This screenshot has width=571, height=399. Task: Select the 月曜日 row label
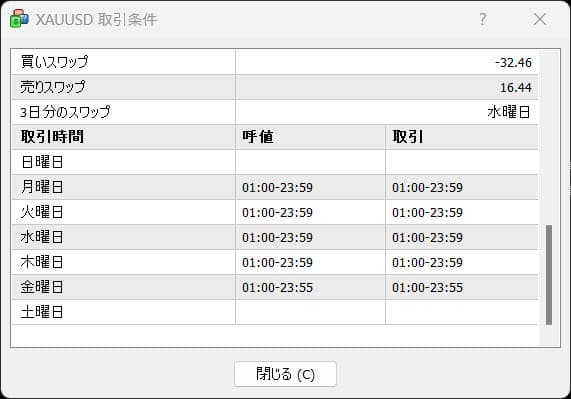(42, 187)
